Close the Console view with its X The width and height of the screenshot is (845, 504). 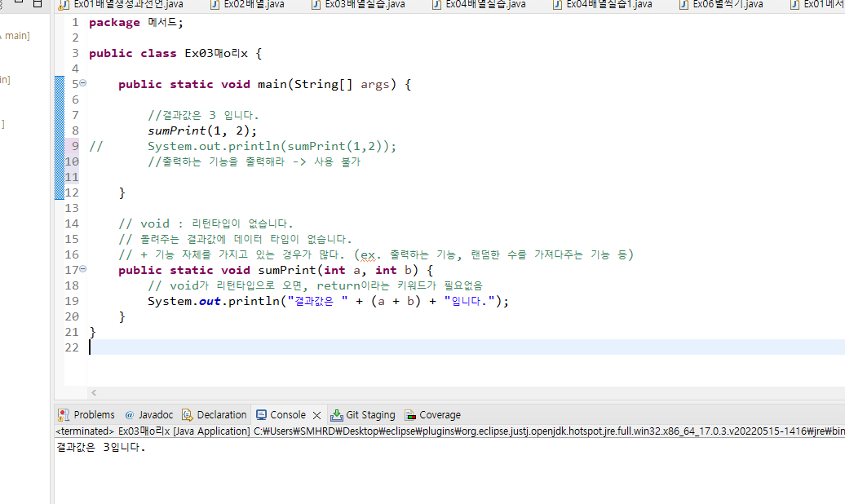[316, 415]
